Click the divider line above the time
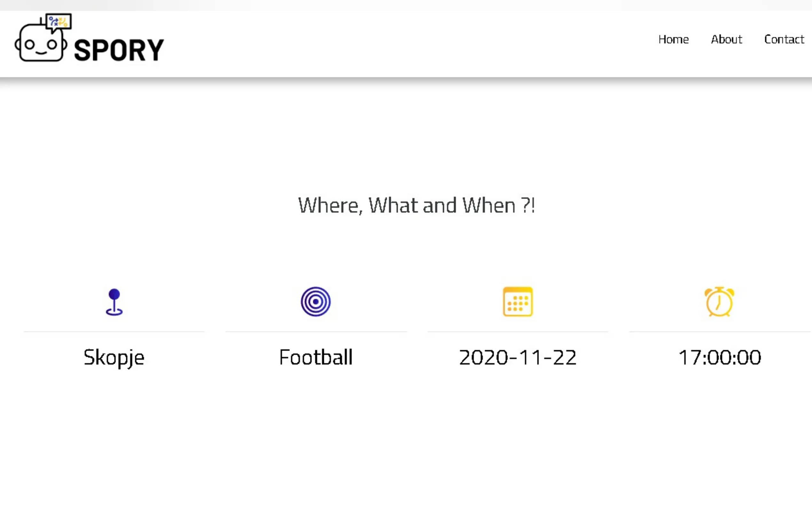This screenshot has height=508, width=812. coord(720,332)
